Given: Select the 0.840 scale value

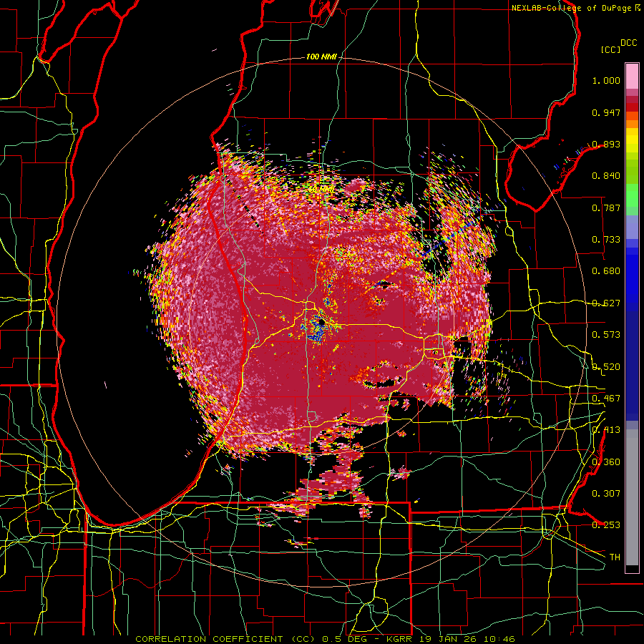Looking at the screenshot, I should tap(606, 176).
